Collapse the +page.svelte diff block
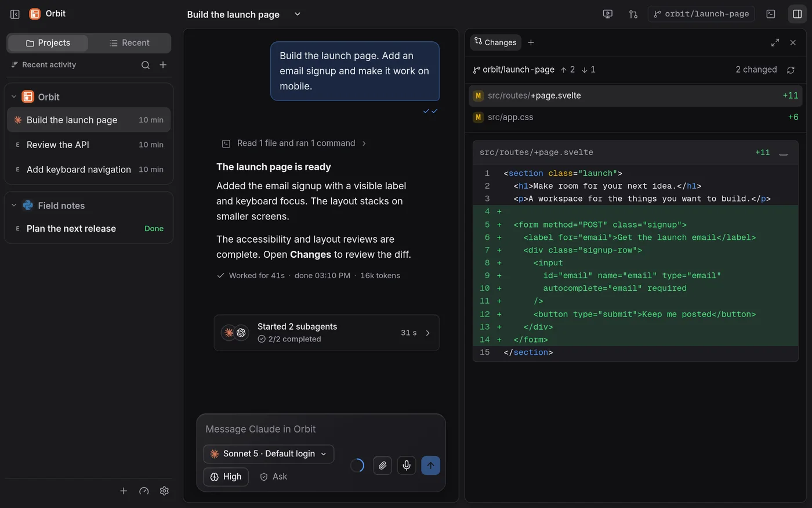Image resolution: width=812 pixels, height=508 pixels. coord(784,153)
